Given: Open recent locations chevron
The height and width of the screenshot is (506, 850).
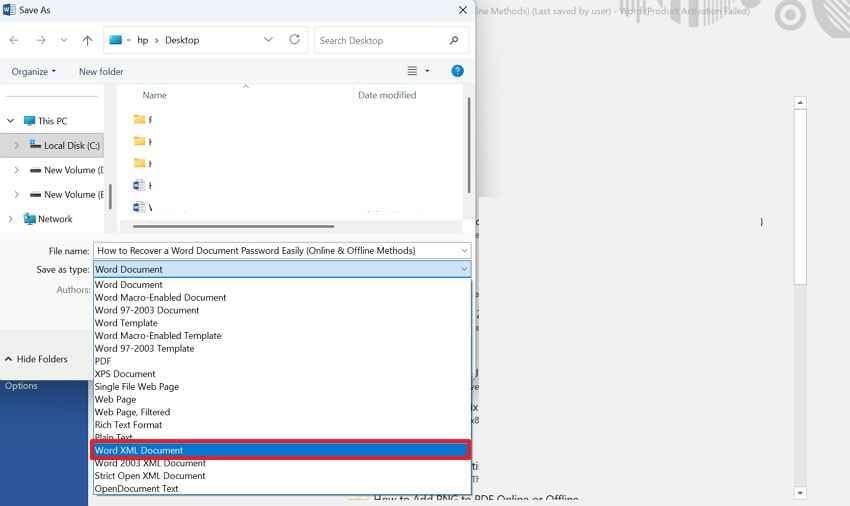Looking at the screenshot, I should [x=64, y=40].
